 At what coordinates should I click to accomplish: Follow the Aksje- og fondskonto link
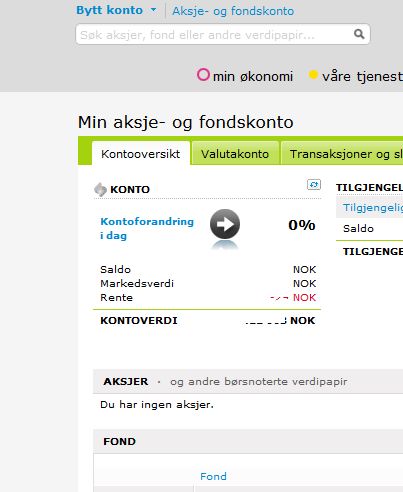pos(233,11)
